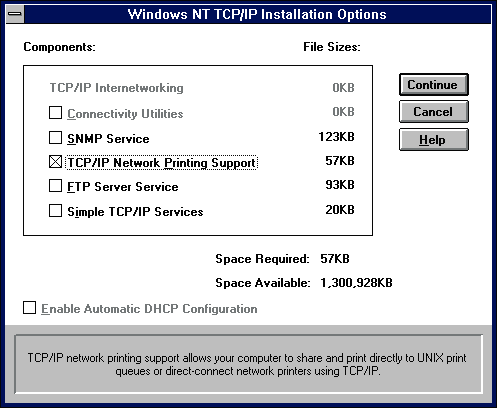Select the TCP/IP Network Printing Support label
Viewport: 497px width, 408px height.
tap(162, 163)
